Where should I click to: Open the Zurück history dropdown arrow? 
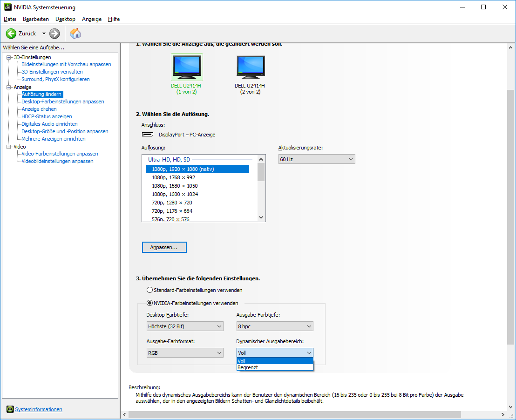[x=44, y=34]
